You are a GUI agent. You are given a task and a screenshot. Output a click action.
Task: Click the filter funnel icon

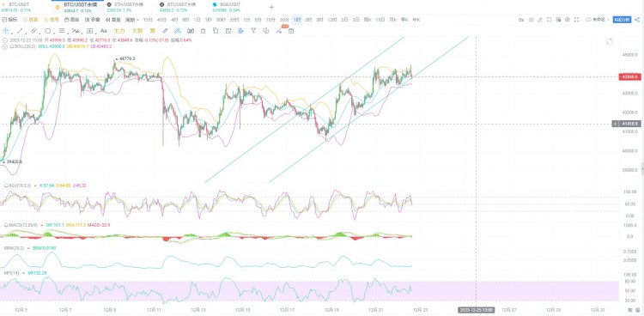[253, 31]
